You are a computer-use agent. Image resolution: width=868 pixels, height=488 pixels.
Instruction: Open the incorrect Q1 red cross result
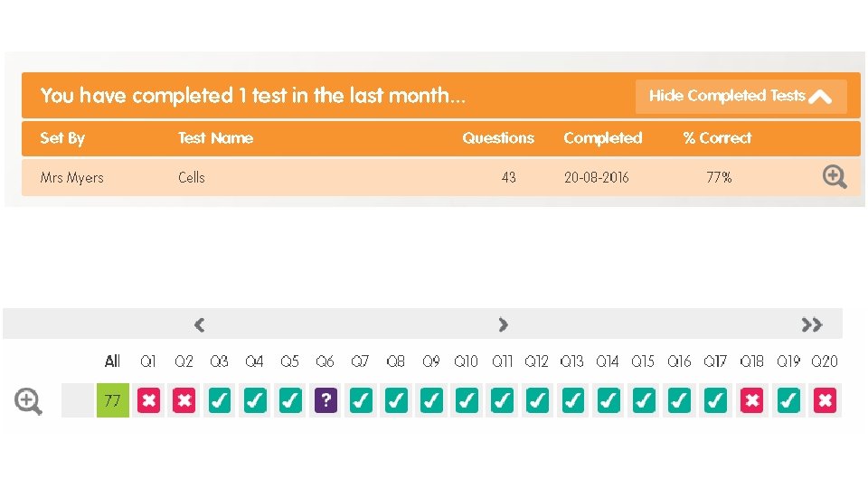(x=148, y=400)
